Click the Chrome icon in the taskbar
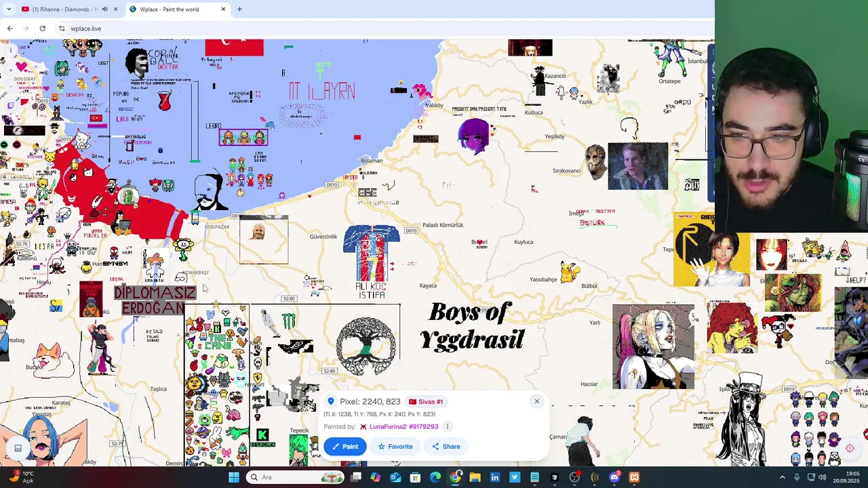This screenshot has height=488, width=868. pos(455,477)
